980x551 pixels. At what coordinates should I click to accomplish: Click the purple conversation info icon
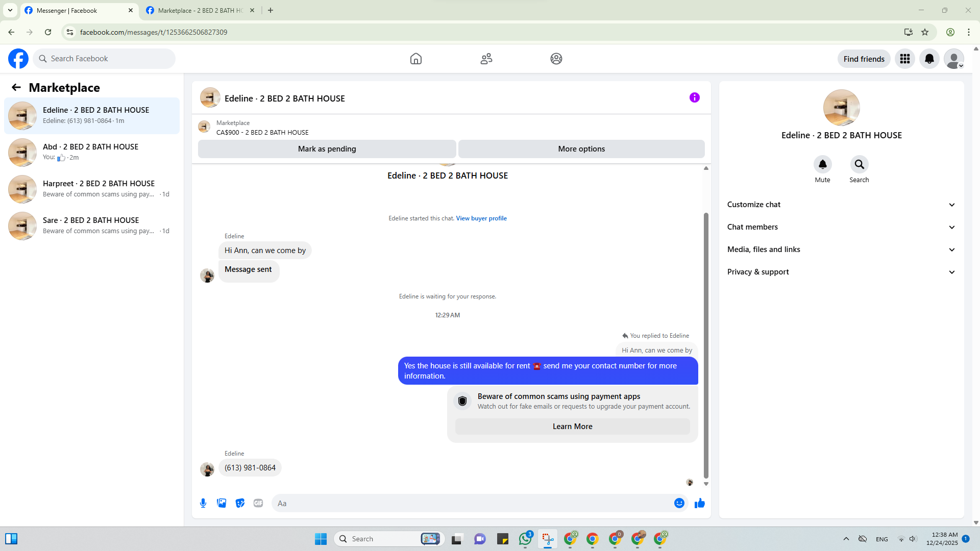pyautogui.click(x=694, y=97)
